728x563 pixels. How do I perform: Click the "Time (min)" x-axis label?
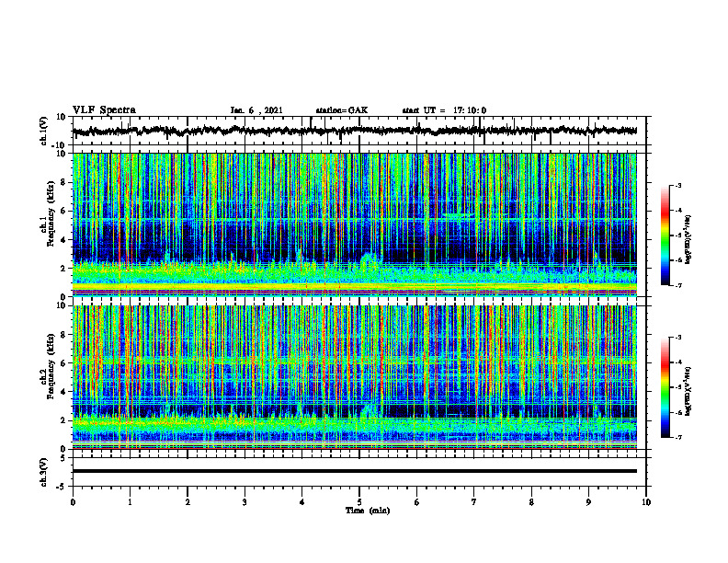pyautogui.click(x=368, y=511)
